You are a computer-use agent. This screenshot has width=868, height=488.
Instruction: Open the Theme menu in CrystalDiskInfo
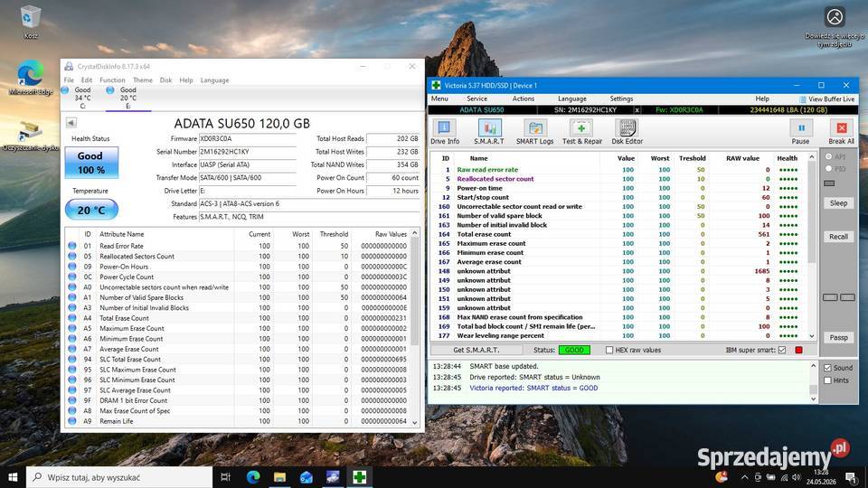(x=142, y=80)
